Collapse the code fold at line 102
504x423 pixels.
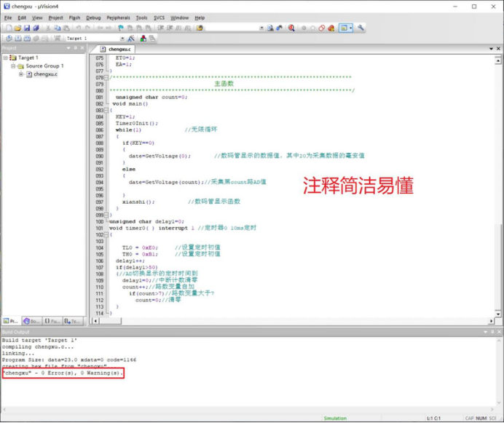106,234
